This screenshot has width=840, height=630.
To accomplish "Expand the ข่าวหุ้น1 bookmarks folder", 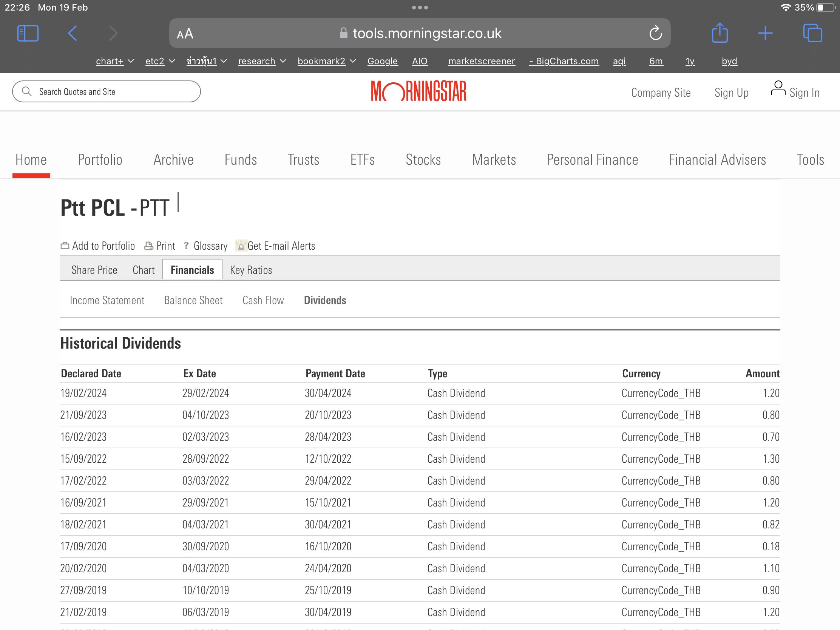I will pos(206,61).
